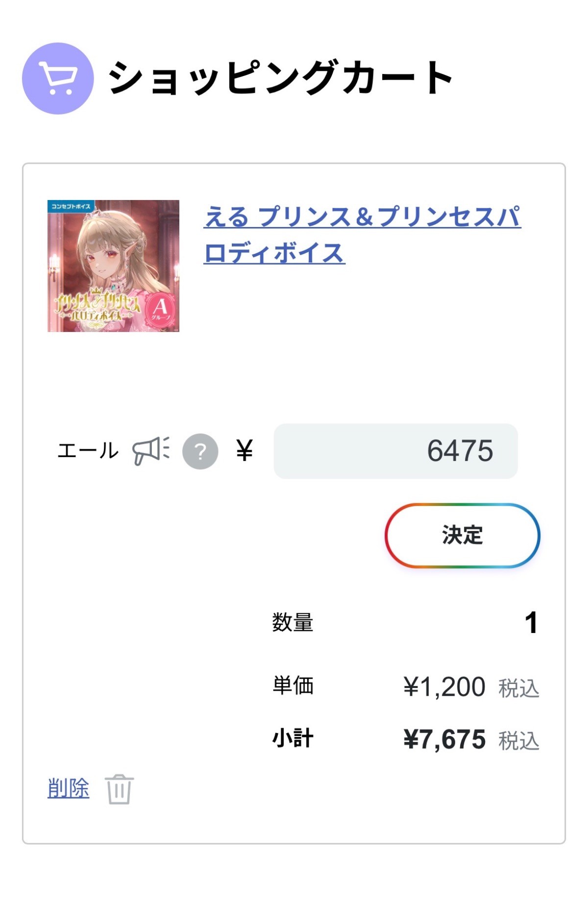Viewport: 588px width, 913px height.
Task: Click the 小計 label
Action: 293,738
